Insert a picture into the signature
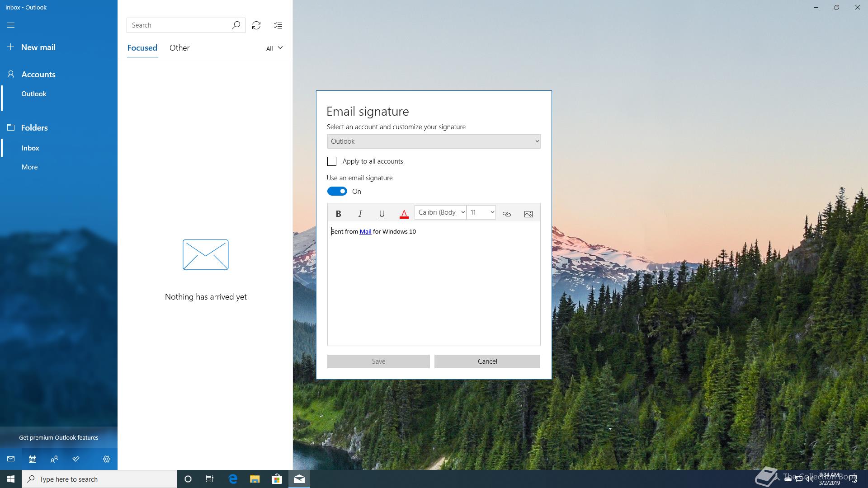The height and width of the screenshot is (488, 868). [528, 214]
